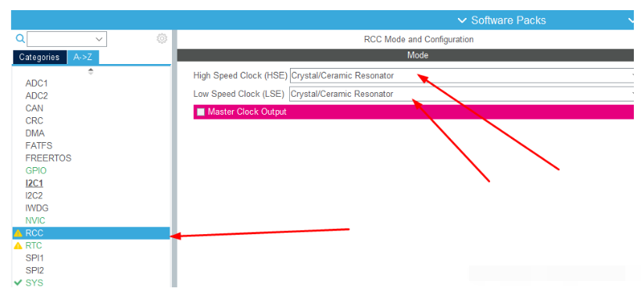Screen dimensions: 644x292
Task: Select SPI2 in the peripheral list
Action: (x=34, y=271)
